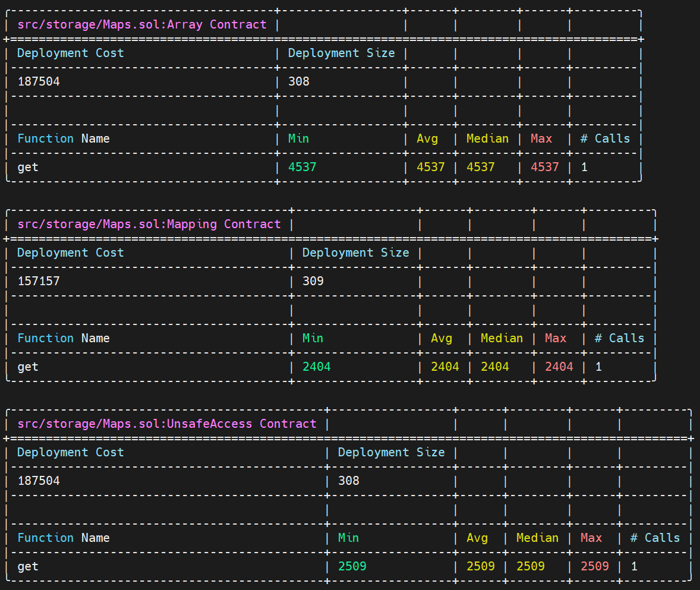Select green Min value 2509
700x590 pixels.
pos(352,566)
